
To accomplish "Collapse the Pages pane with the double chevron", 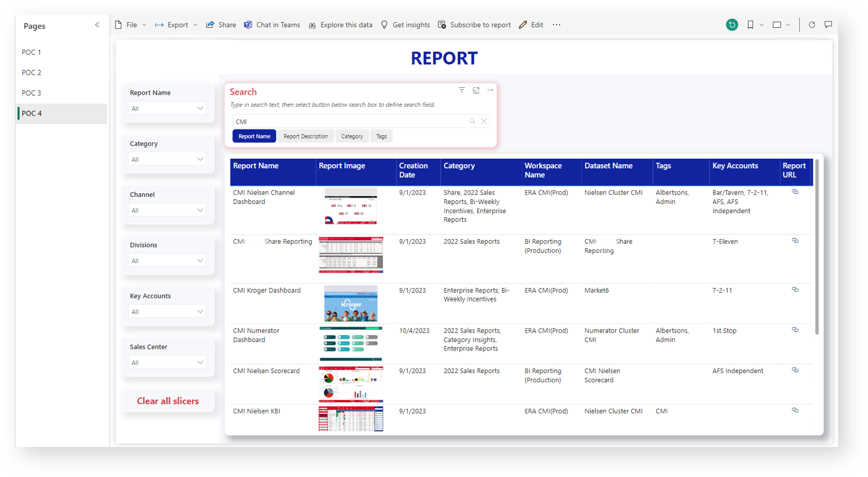I will pos(97,25).
